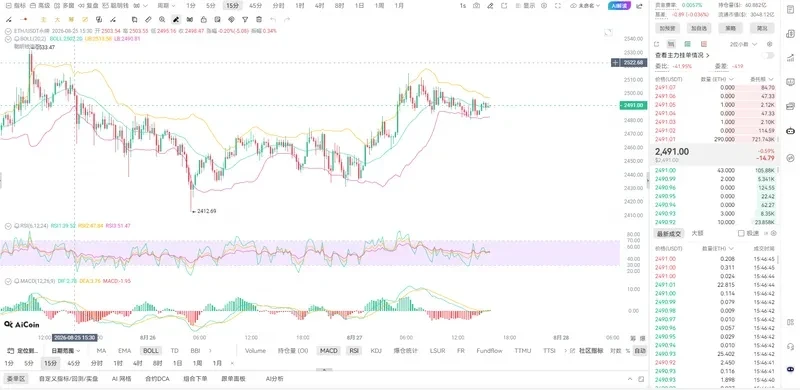Click the fullscreen icon in top toolbar
The height and width of the screenshot is (390, 800).
558,6
